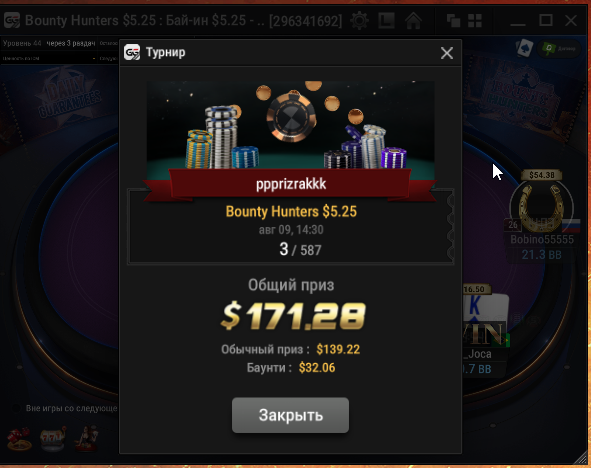Viewport: 591px width, 468px height.
Task: Click the window resize grip corner
Action: (581, 458)
